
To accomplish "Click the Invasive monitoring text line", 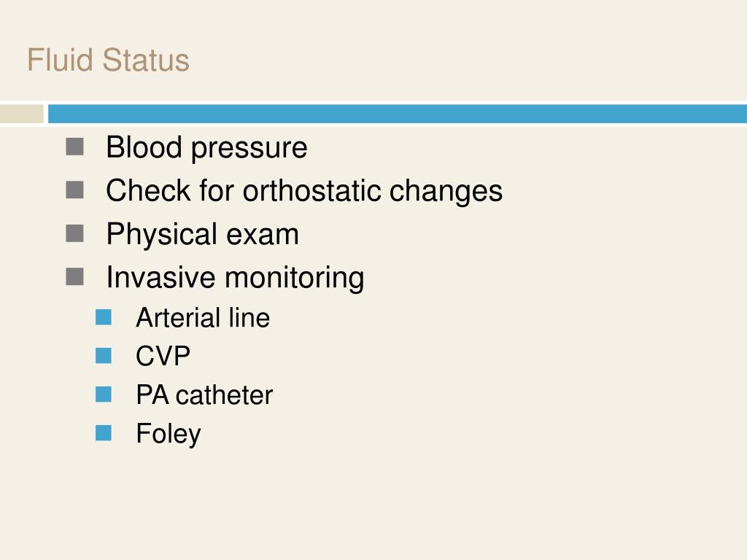I will (236, 278).
